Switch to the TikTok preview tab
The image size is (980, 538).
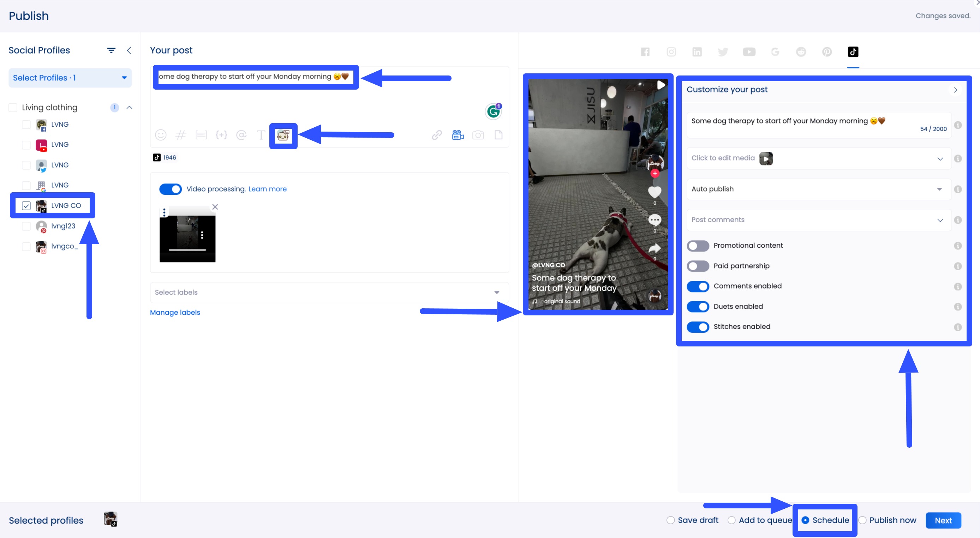853,52
